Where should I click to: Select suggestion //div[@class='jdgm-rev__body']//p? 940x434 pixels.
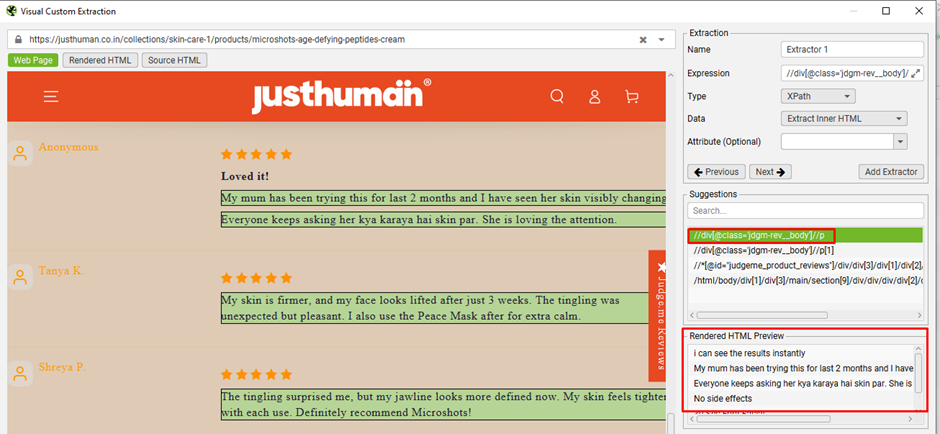805,235
